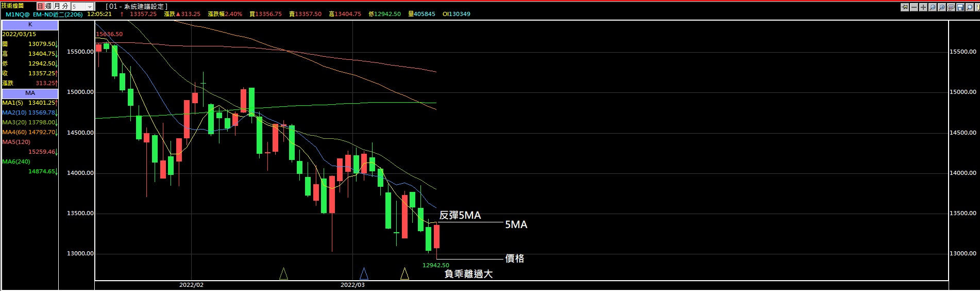Open the minute interval dropdown showing 5
The height and width of the screenshot is (291, 980).
click(x=82, y=7)
